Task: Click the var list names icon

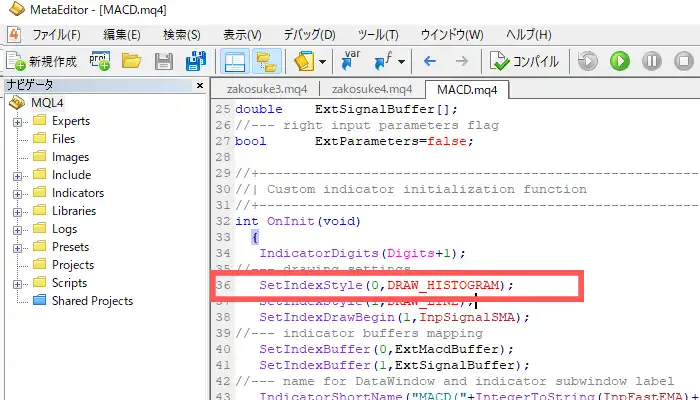Action: click(350, 61)
